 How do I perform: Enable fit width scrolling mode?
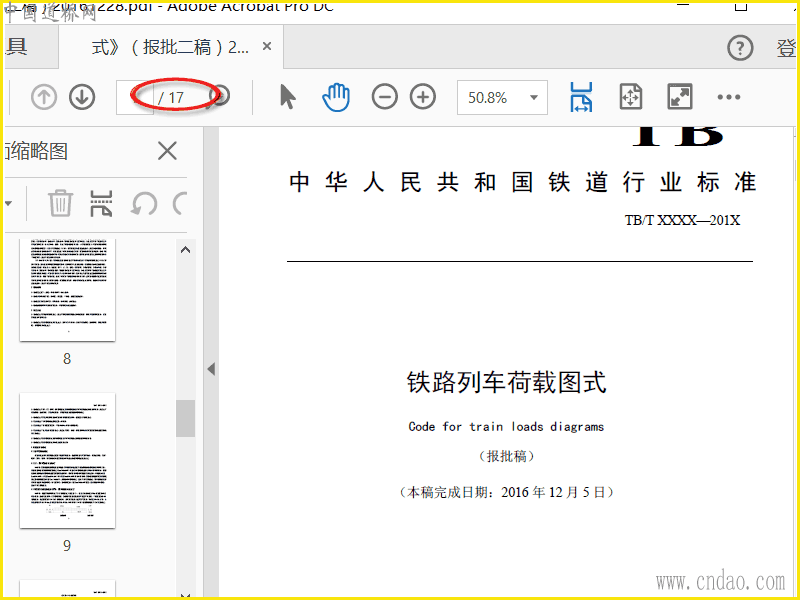click(x=581, y=97)
